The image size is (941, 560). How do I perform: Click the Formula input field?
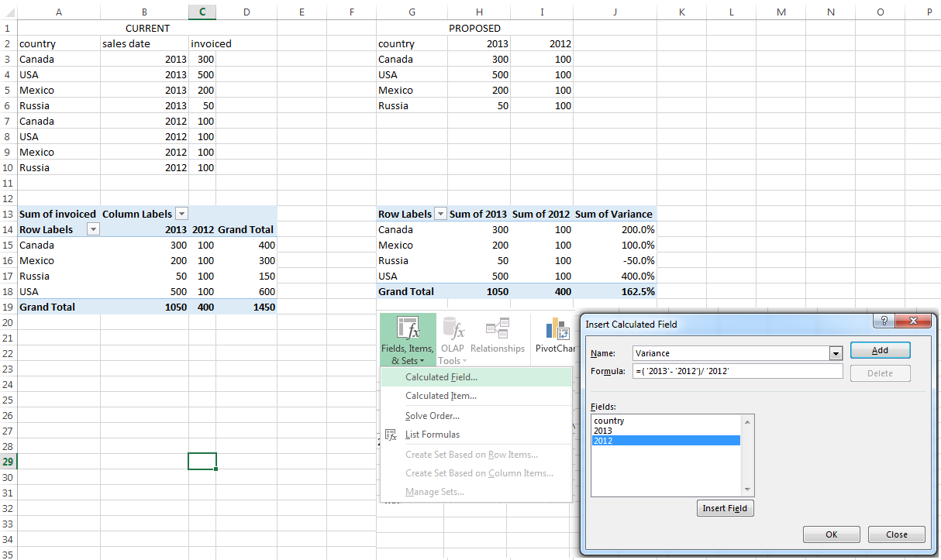pyautogui.click(x=737, y=371)
